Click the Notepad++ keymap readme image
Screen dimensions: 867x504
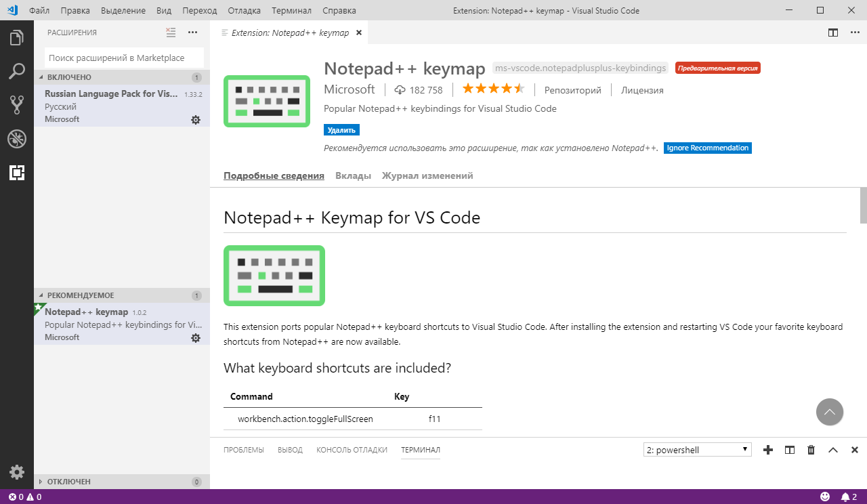[x=274, y=276]
